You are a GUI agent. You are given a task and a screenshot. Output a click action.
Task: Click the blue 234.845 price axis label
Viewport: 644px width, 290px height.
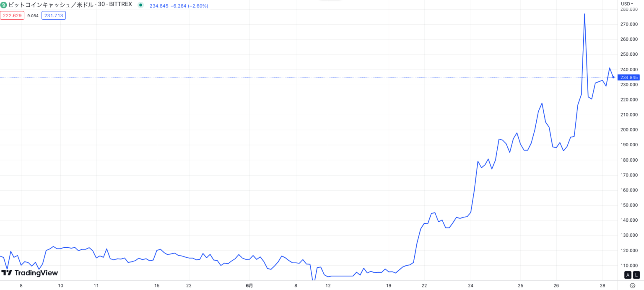click(x=628, y=78)
